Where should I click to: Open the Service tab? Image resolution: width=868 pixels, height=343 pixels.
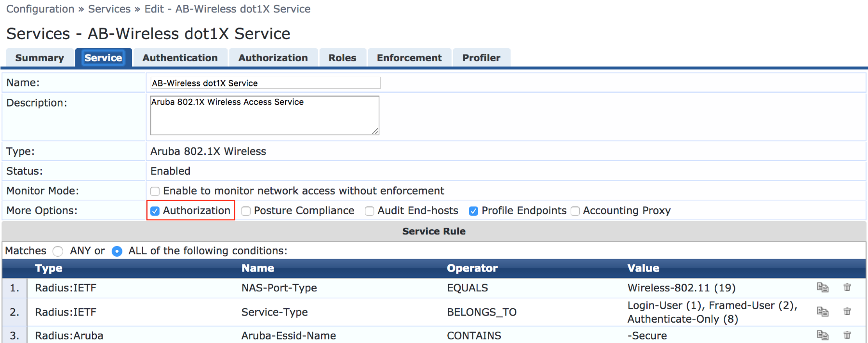click(103, 58)
